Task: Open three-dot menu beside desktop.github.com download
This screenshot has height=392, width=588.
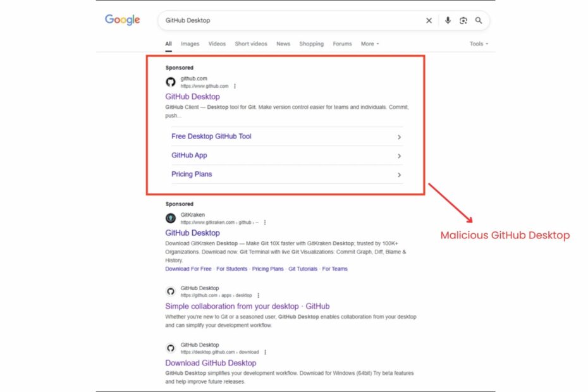Action: 265,352
